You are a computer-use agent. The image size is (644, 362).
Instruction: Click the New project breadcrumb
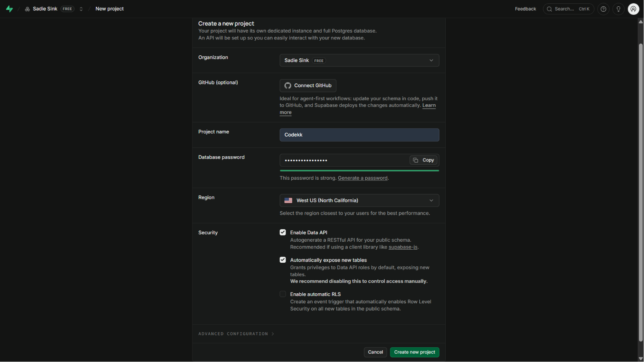(x=109, y=9)
